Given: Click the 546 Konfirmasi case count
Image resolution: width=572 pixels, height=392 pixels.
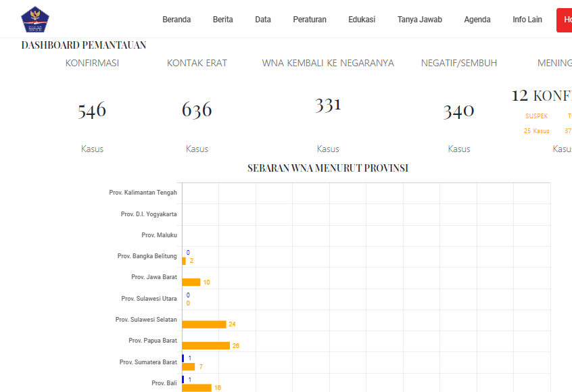Looking at the screenshot, I should [x=92, y=110].
